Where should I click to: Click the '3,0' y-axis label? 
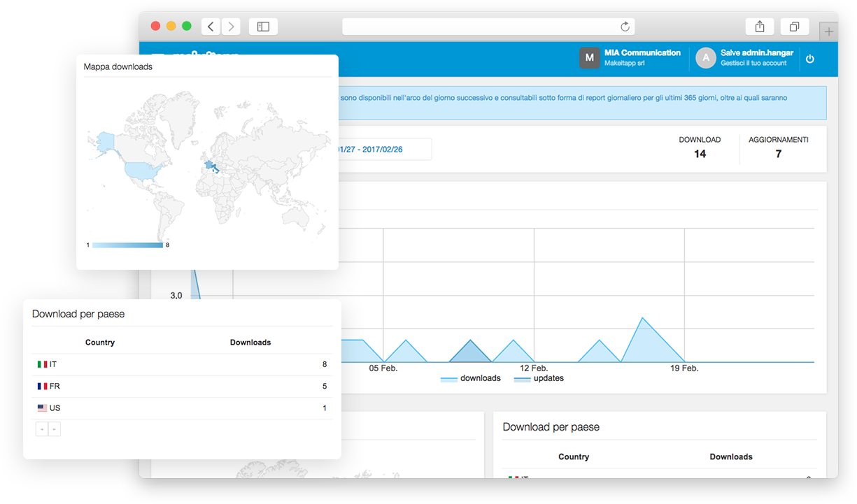tap(176, 296)
